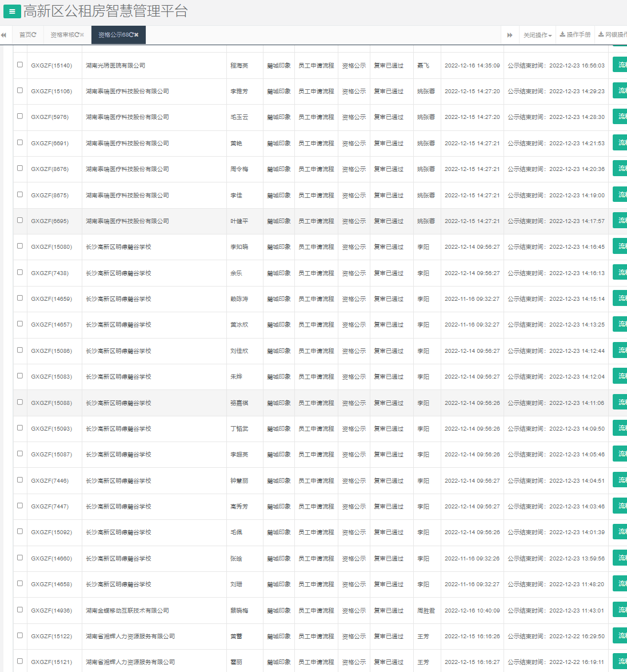Check the row GXGZF(15088) checkbox
The height and width of the screenshot is (672, 627).
20,402
